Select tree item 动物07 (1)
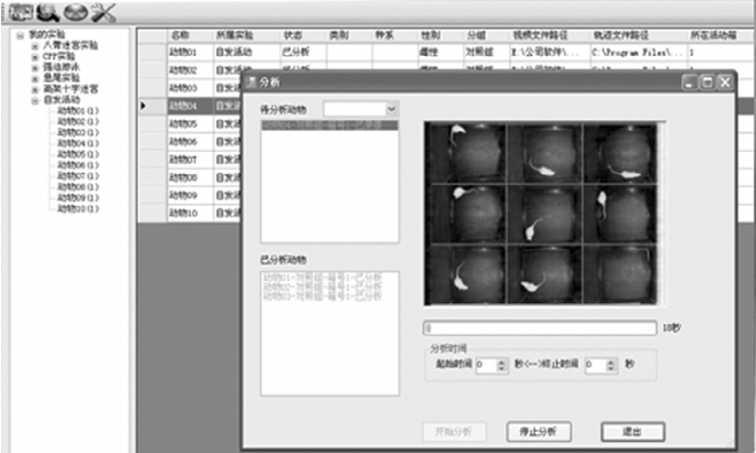Image resolution: width=756 pixels, height=453 pixels. click(78, 176)
